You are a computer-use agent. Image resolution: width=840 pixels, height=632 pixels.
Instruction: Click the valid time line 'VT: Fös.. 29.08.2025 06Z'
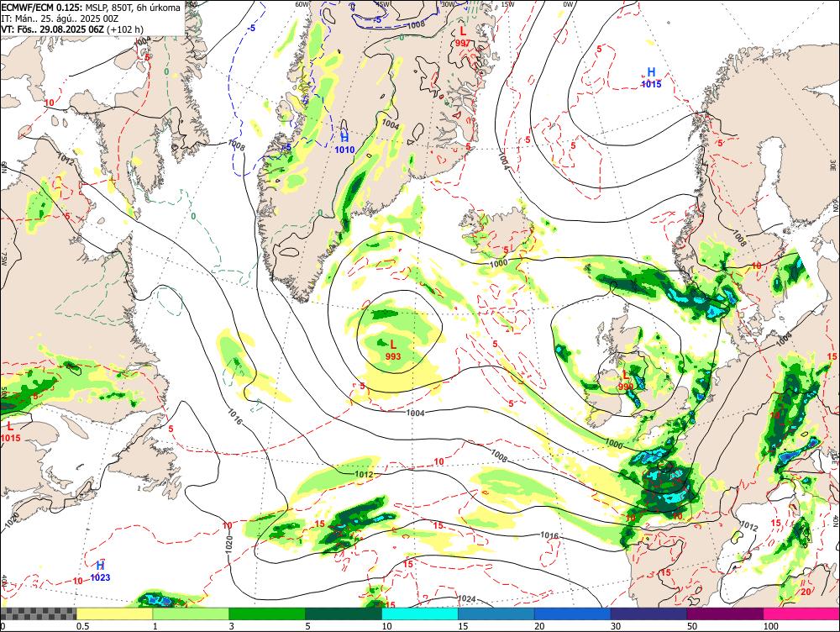tap(52, 29)
